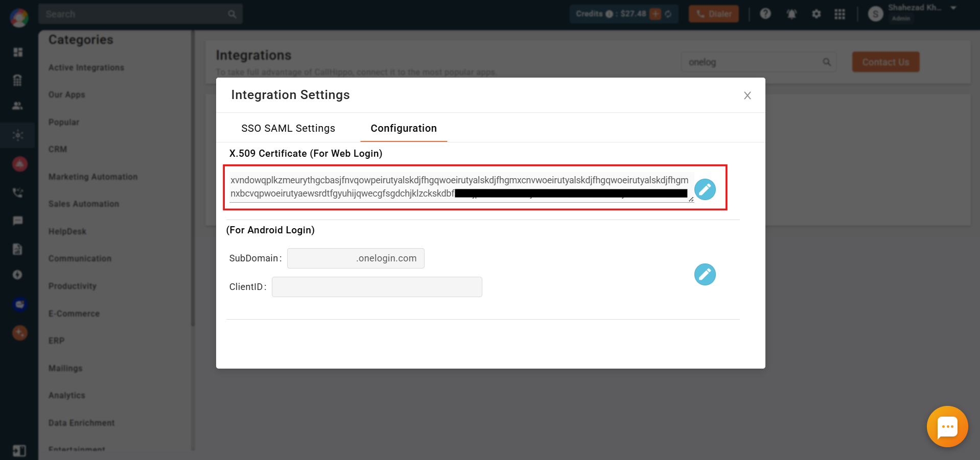
Task: Open integrations icon in sidebar
Action: tap(18, 135)
